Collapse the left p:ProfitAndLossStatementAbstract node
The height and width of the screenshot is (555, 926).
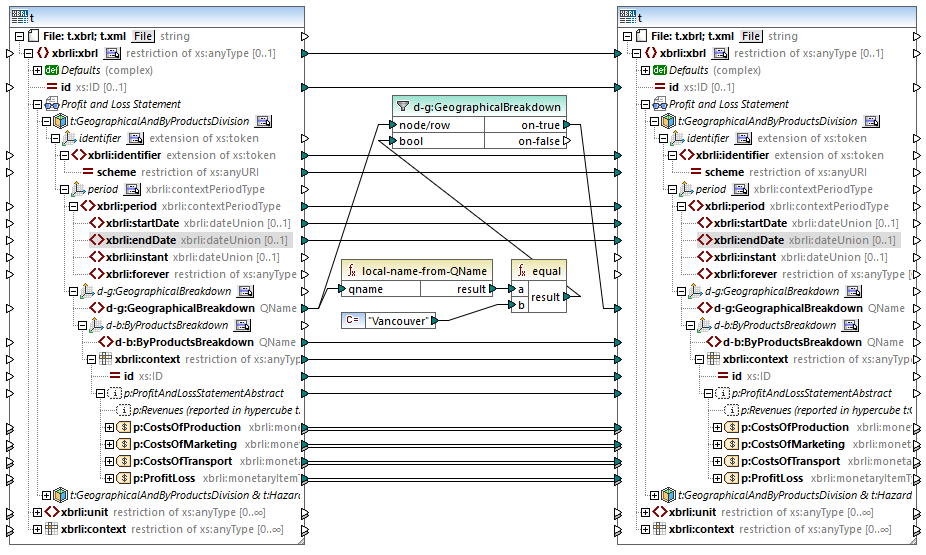[x=101, y=393]
